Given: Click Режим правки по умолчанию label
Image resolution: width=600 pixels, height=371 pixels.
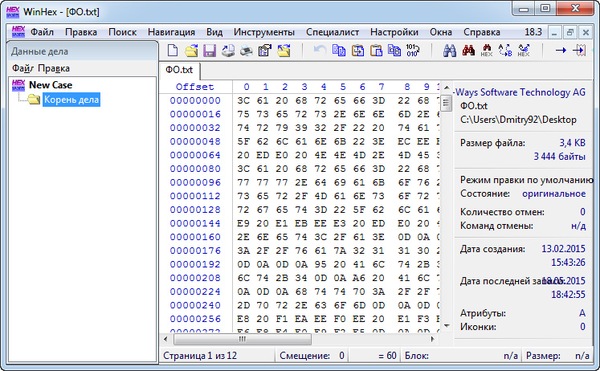Looking at the screenshot, I should click(x=527, y=180).
